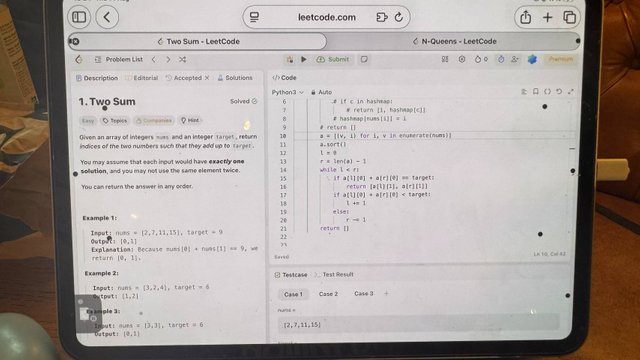640x360 pixels.
Task: Open the Premium button
Action: coord(560,59)
